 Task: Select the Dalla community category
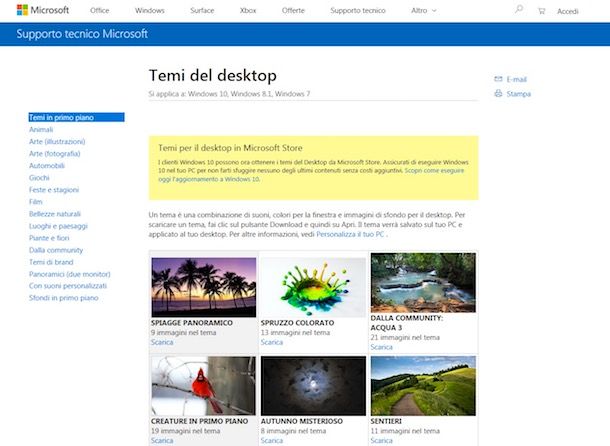[56, 250]
